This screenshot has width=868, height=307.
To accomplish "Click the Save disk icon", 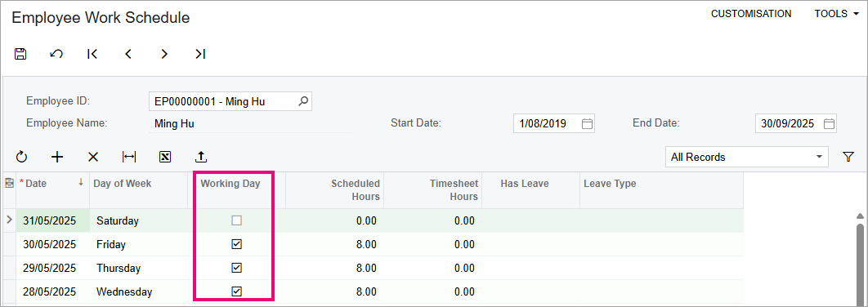I will point(20,54).
